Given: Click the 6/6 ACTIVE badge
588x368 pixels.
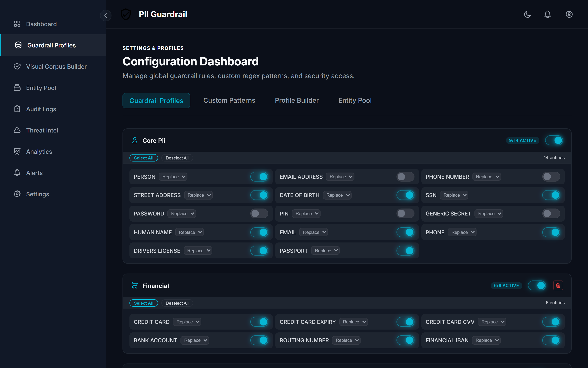Looking at the screenshot, I should tap(506, 285).
